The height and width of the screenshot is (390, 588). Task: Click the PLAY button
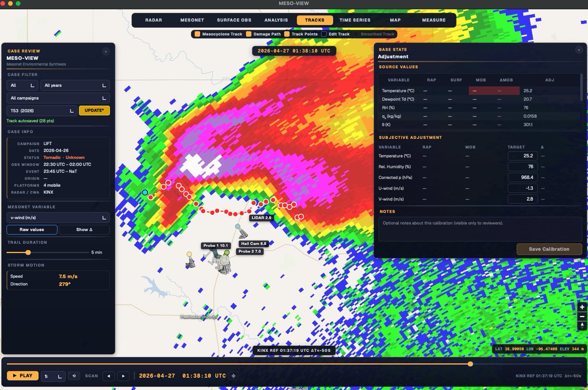23,376
